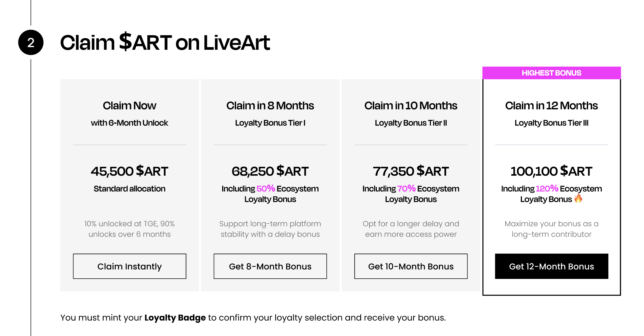Click the 68,250 $ART amount

[270, 171]
